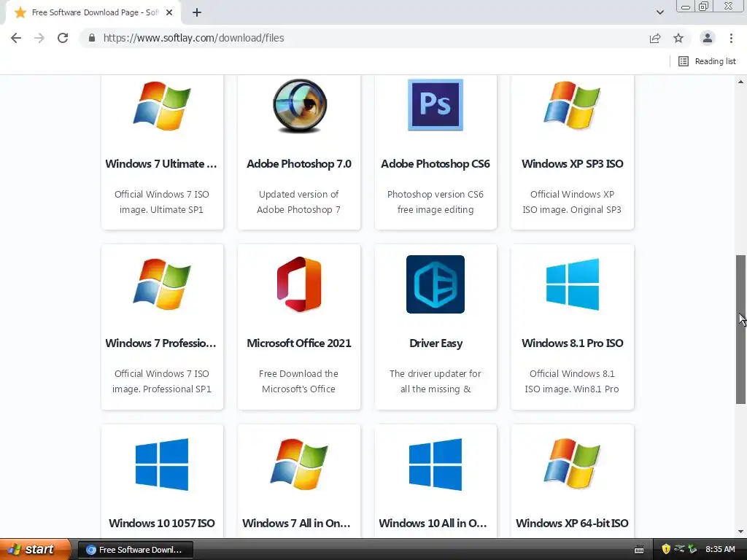Open the Adobe Photoshop CS6 title link
The height and width of the screenshot is (560, 747).
436,164
